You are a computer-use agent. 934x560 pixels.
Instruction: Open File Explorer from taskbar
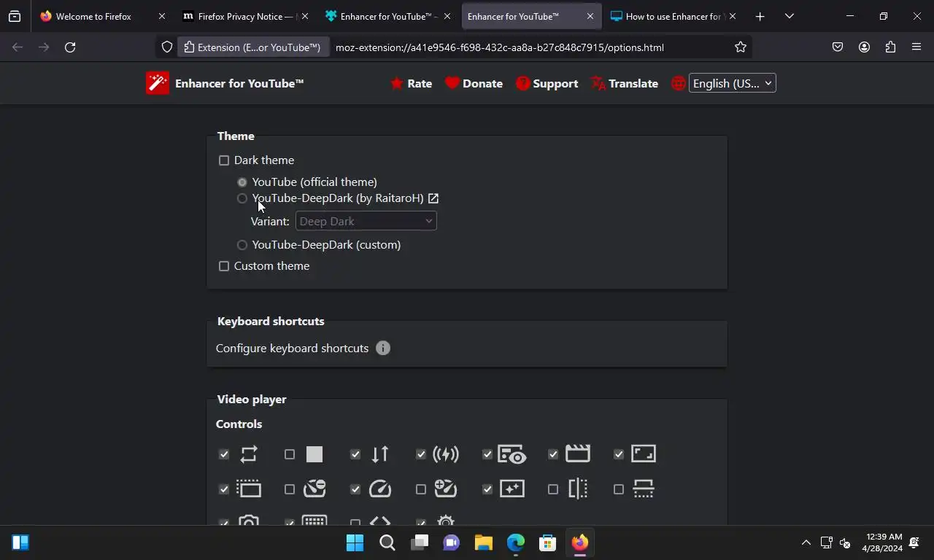coord(484,542)
